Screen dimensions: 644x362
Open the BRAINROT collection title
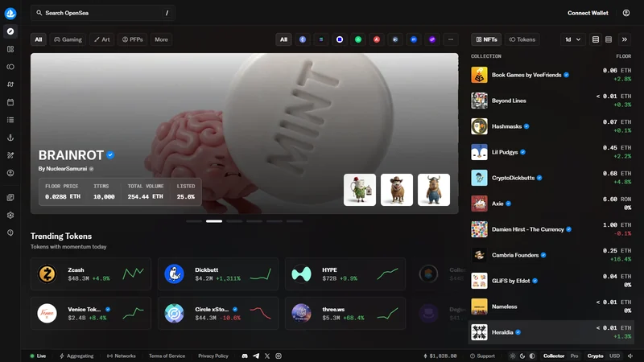(71, 155)
